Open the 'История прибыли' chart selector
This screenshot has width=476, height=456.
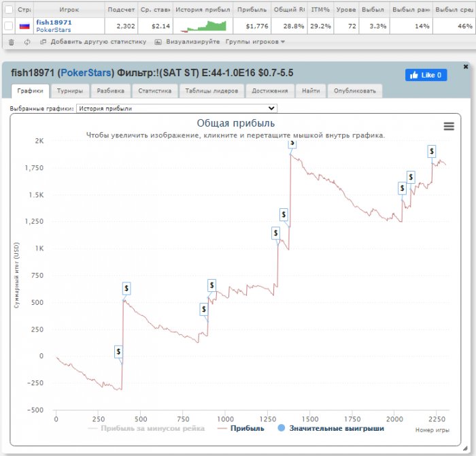click(177, 108)
